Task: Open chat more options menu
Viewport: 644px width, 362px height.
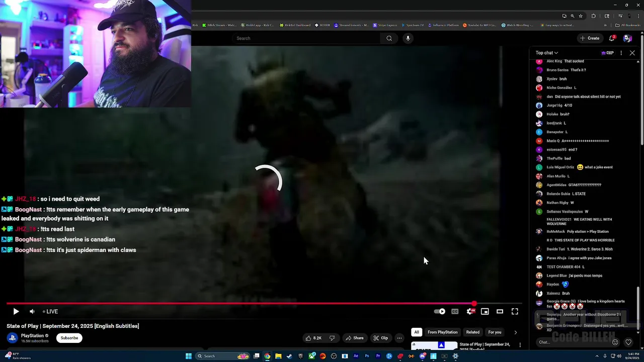Action: pyautogui.click(x=621, y=53)
